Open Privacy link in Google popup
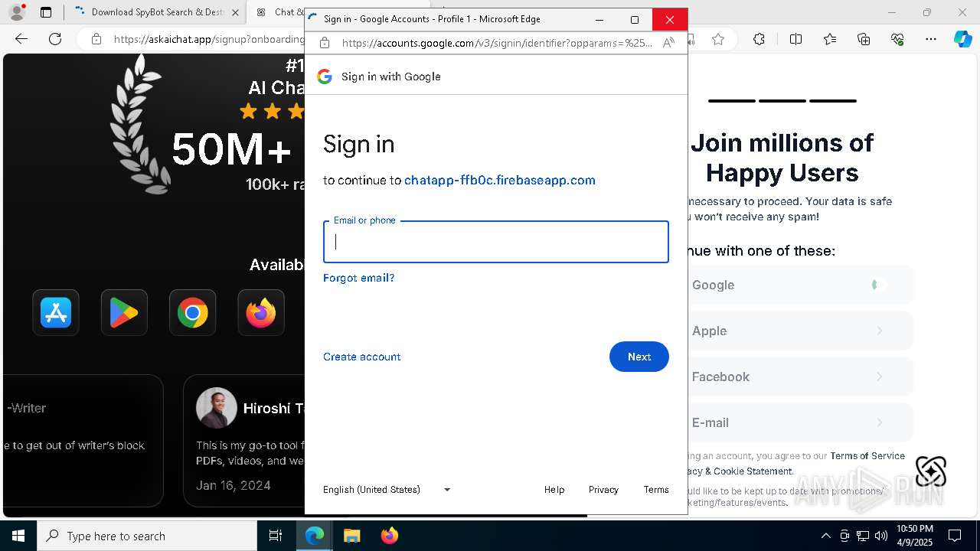The width and height of the screenshot is (980, 551). (x=603, y=490)
